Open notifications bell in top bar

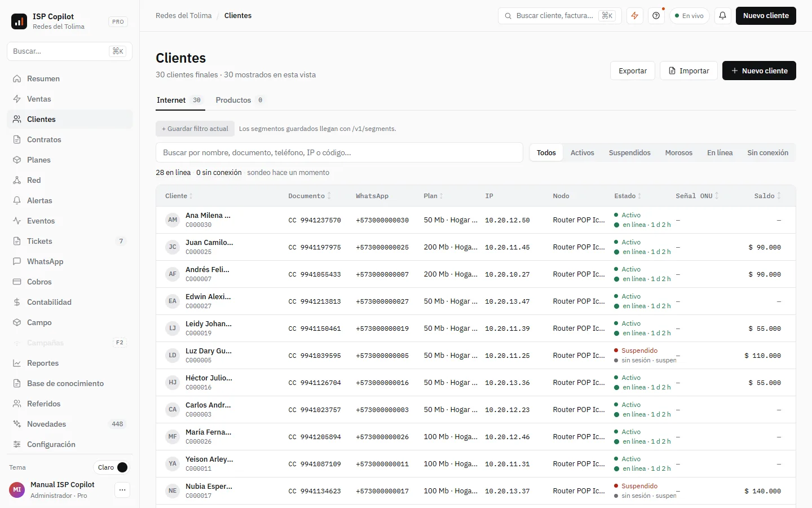(723, 16)
